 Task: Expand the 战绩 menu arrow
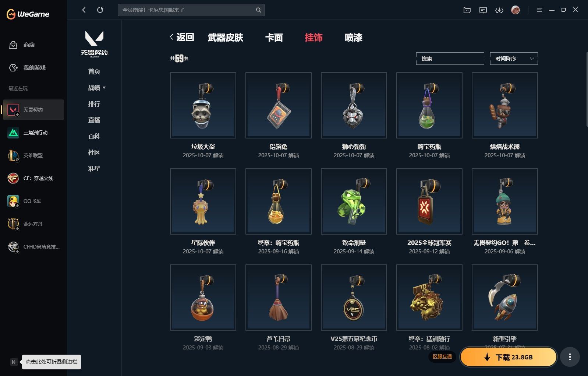point(104,88)
